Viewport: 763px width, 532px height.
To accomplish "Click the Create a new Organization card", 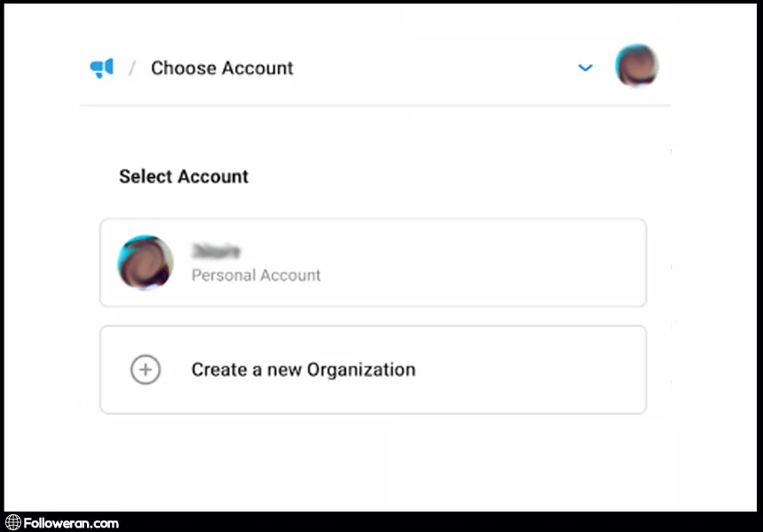I will point(373,370).
